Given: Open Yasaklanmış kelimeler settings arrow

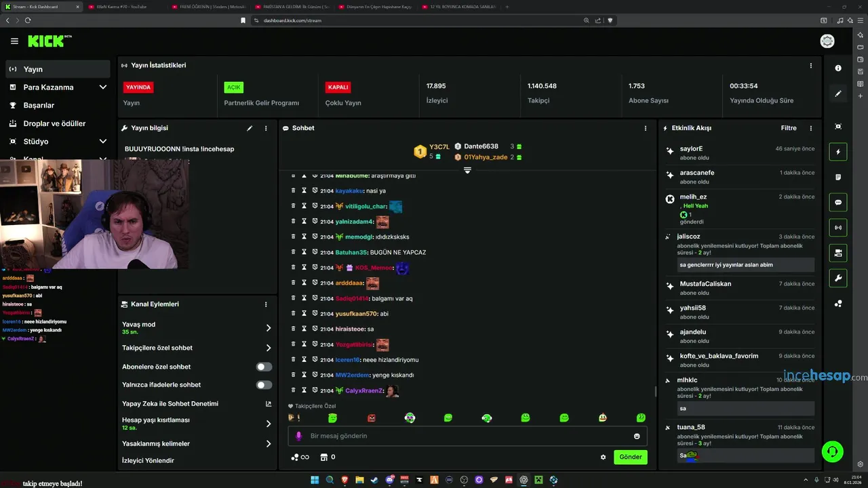Looking at the screenshot, I should (x=269, y=444).
